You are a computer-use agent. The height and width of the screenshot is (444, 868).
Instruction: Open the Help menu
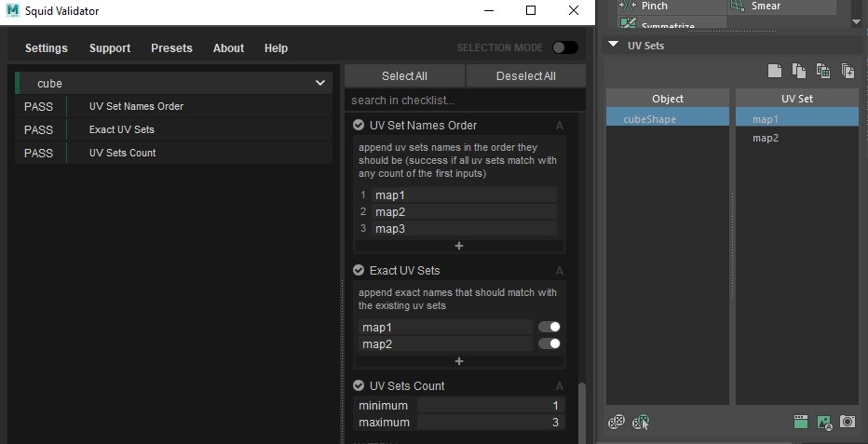(276, 48)
